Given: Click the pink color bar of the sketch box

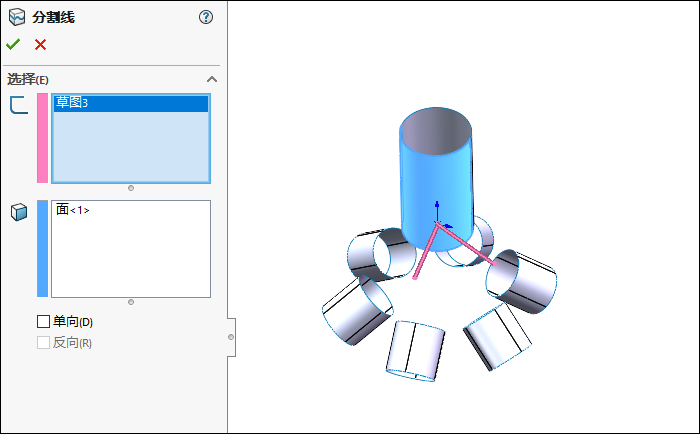Looking at the screenshot, I should [42, 138].
